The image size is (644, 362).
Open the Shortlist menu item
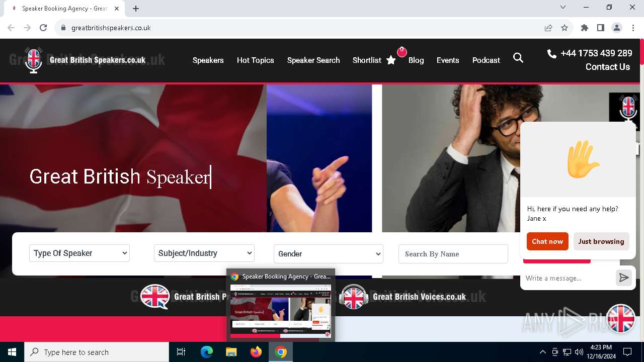coord(367,60)
